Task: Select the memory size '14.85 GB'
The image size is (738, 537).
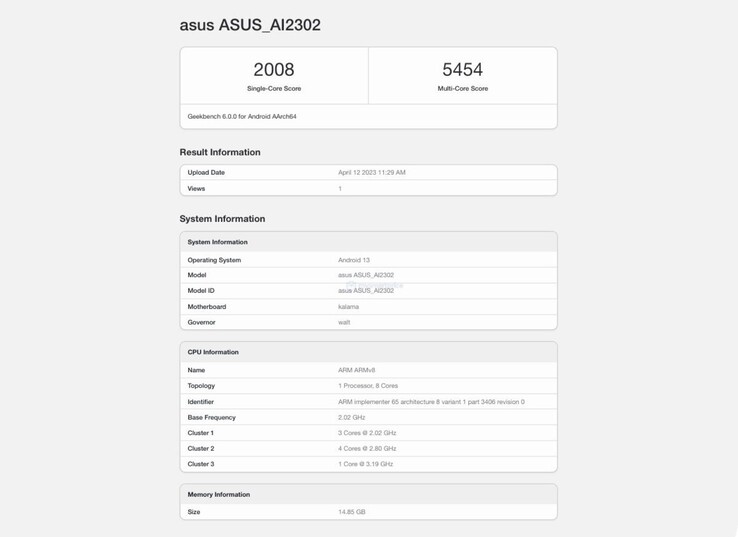Action: (x=352, y=512)
